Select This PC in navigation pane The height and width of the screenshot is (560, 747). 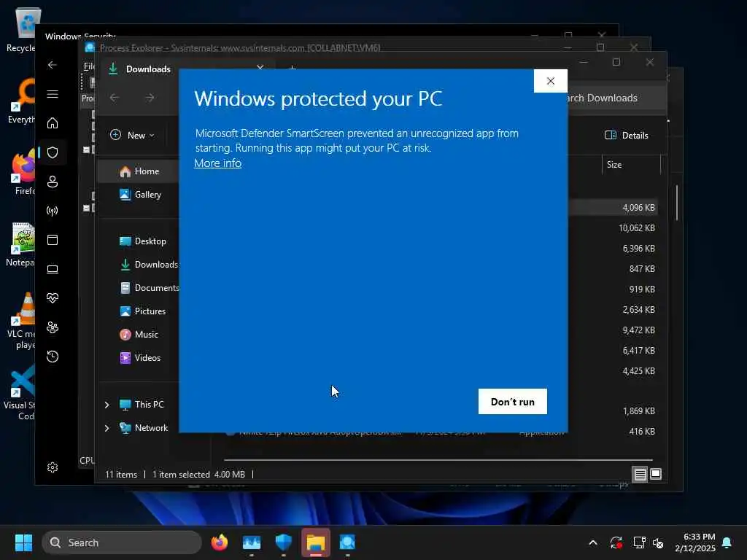coord(142,404)
